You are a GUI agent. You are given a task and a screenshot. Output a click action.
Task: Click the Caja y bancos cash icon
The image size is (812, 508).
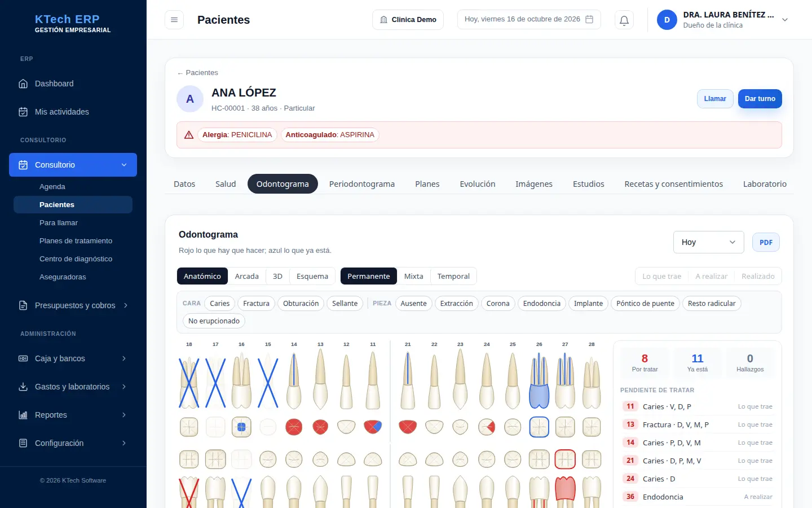pos(23,358)
